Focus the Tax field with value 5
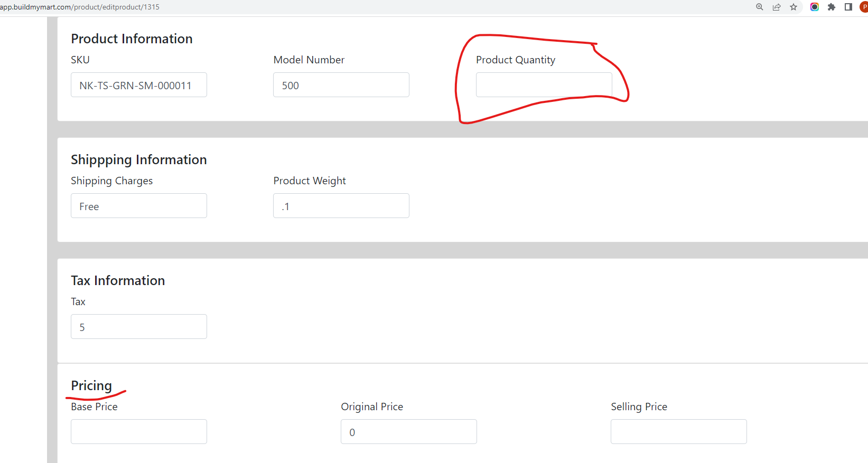The width and height of the screenshot is (868, 463). coord(139,327)
